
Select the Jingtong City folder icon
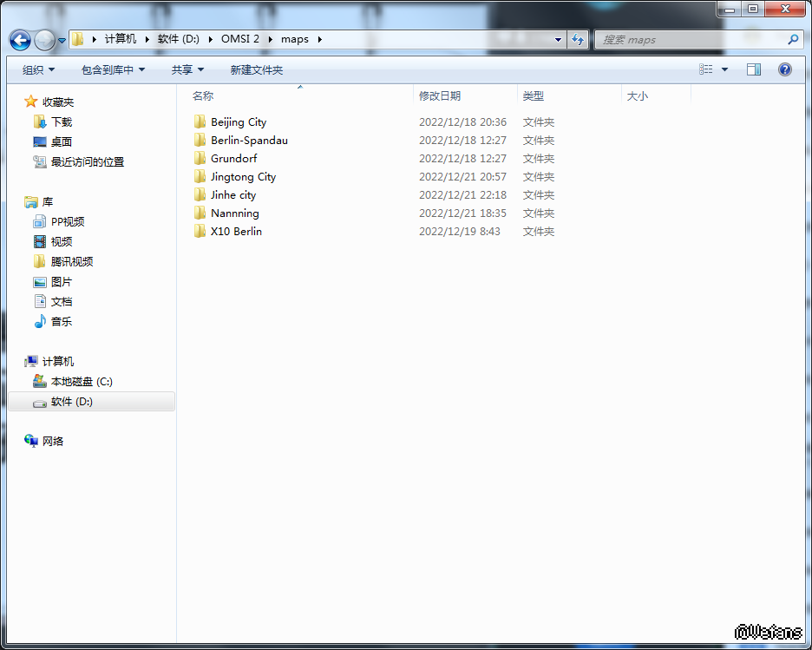(200, 176)
